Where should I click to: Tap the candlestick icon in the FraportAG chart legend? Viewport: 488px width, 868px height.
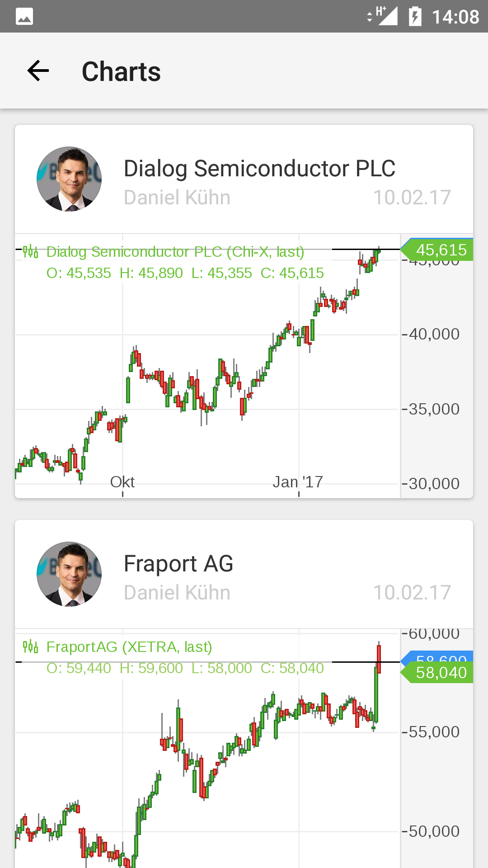30,646
